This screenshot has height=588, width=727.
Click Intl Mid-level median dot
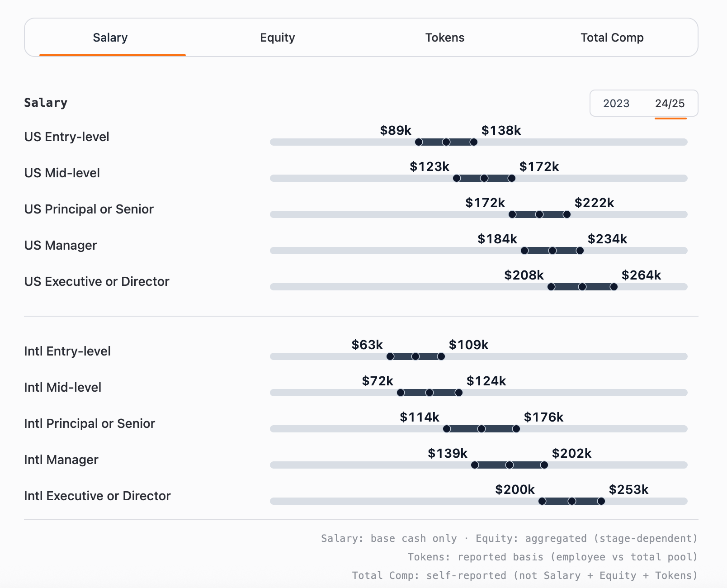pos(430,393)
